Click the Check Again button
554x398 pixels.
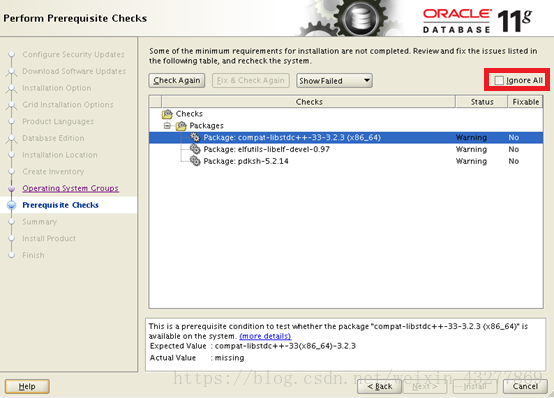pyautogui.click(x=177, y=81)
